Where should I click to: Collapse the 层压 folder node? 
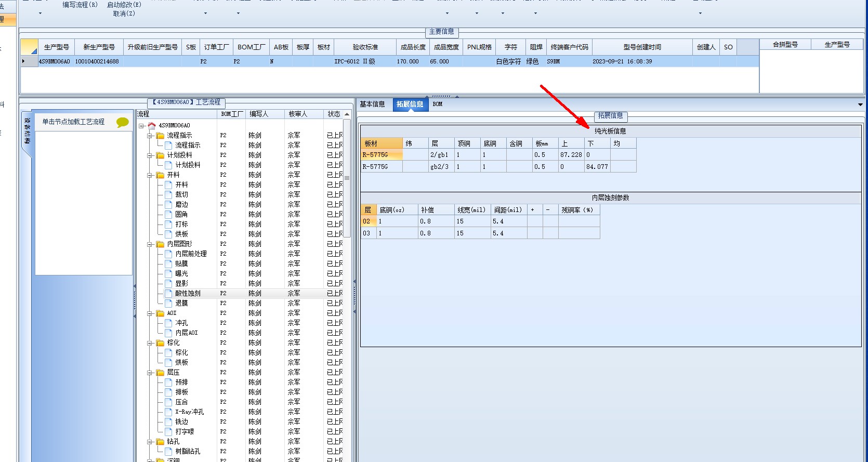pyautogui.click(x=150, y=373)
